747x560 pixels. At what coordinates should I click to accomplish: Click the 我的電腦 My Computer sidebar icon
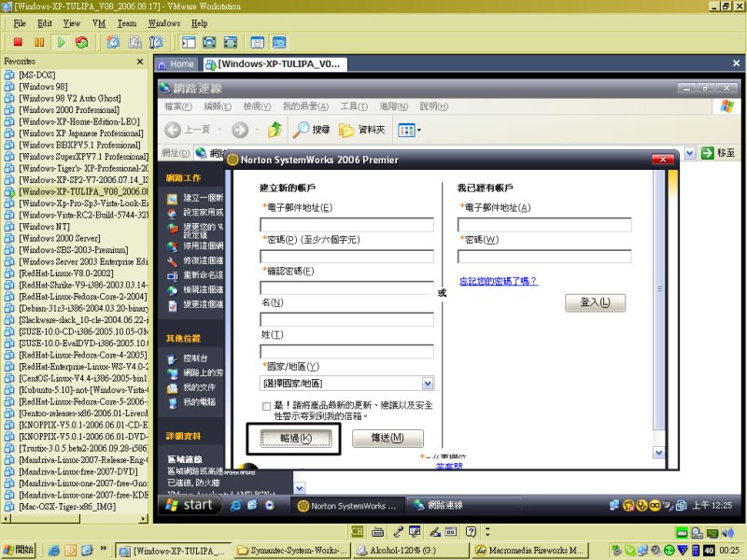[173, 403]
